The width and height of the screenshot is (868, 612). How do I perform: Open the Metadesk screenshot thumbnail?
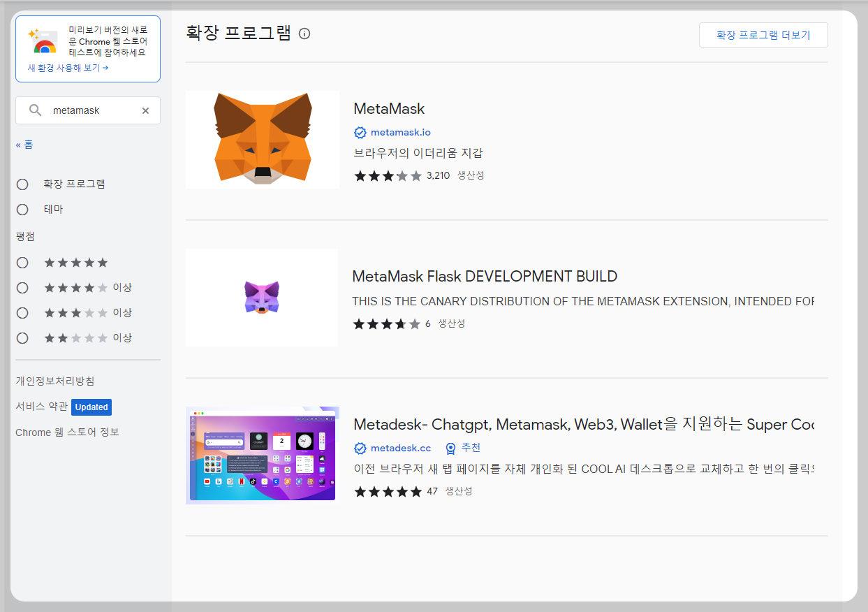click(x=262, y=454)
